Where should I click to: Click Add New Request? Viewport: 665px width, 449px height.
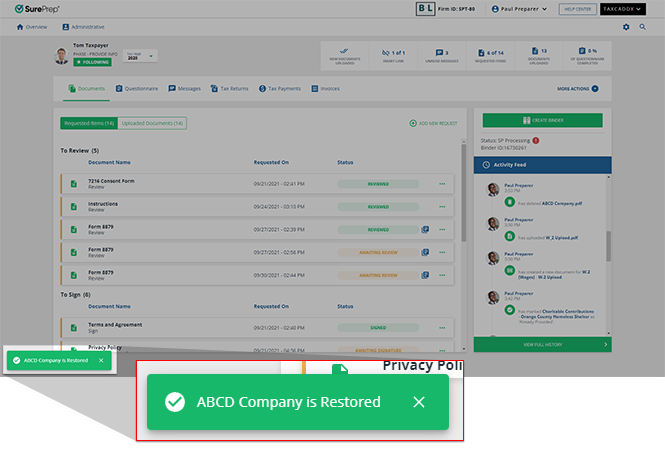[433, 123]
